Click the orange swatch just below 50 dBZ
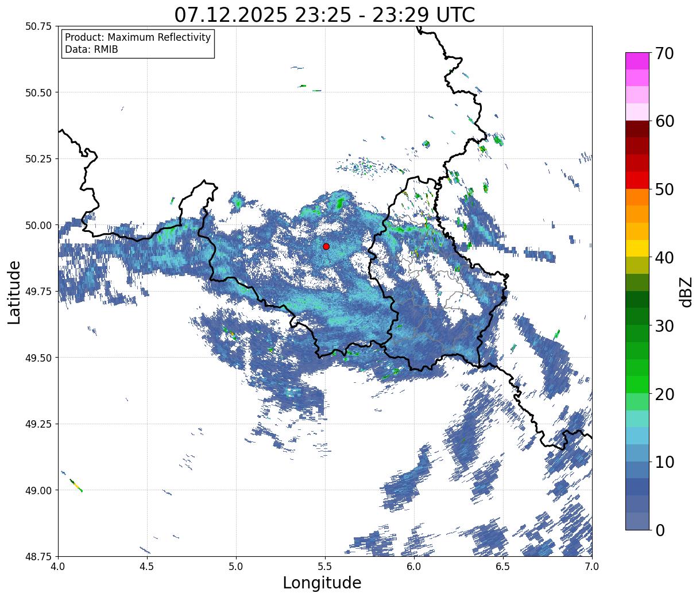700x597 pixels. [637, 197]
